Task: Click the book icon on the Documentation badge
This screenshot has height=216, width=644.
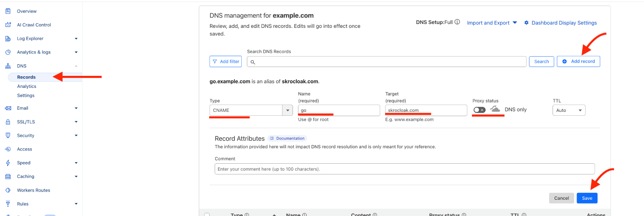Action: click(x=272, y=138)
